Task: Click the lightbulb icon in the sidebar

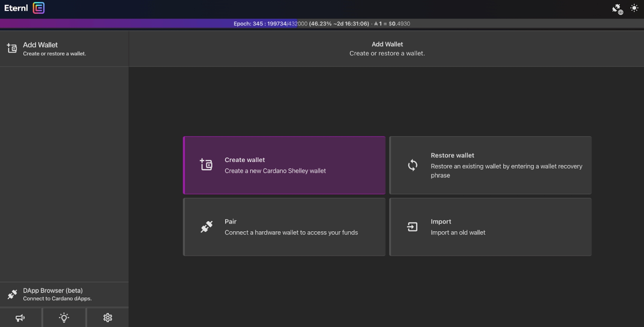Action: pyautogui.click(x=64, y=318)
